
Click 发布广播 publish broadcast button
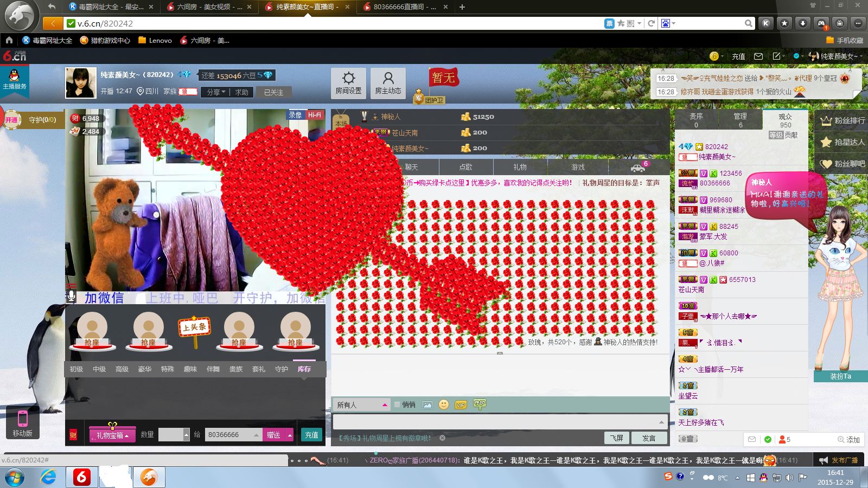click(839, 460)
